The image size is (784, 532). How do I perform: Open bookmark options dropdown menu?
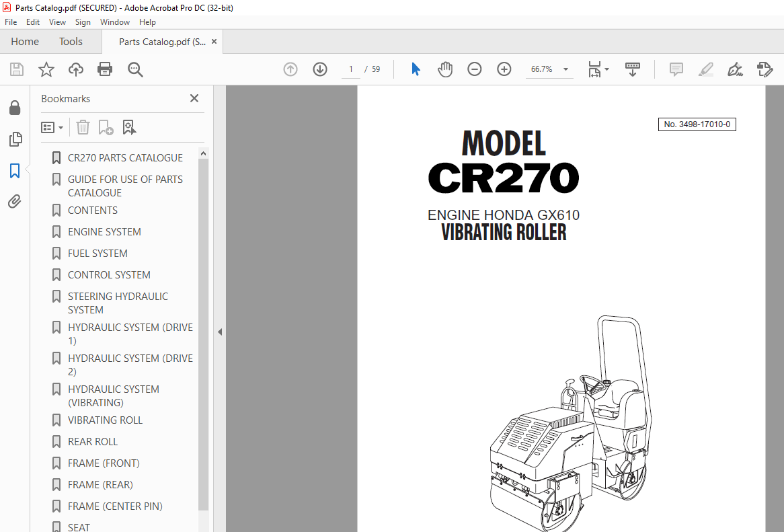coord(52,128)
